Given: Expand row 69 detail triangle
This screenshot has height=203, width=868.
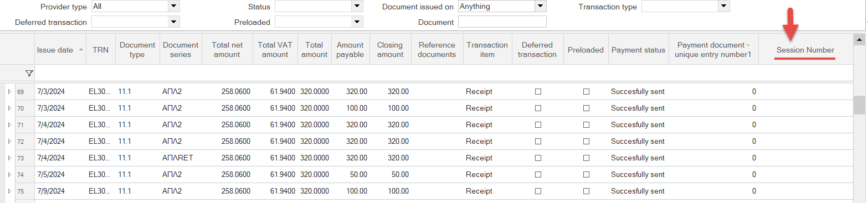Looking at the screenshot, I should (9, 91).
